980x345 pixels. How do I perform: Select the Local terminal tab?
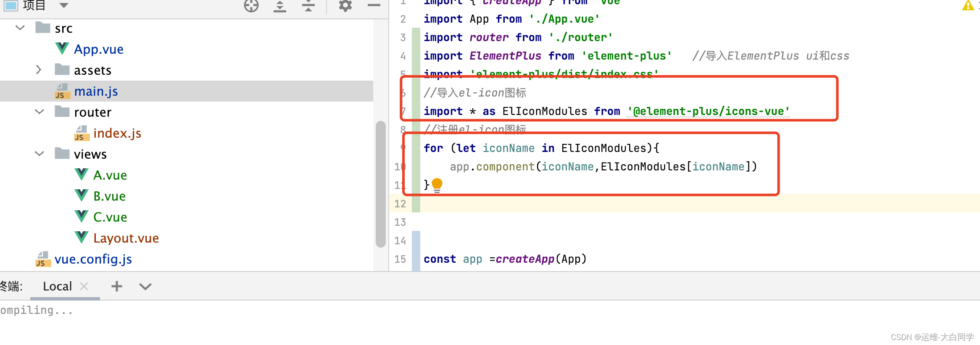57,286
